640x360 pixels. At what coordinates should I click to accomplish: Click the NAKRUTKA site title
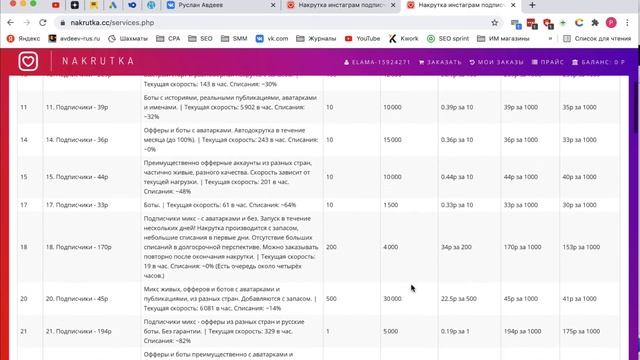point(98,61)
